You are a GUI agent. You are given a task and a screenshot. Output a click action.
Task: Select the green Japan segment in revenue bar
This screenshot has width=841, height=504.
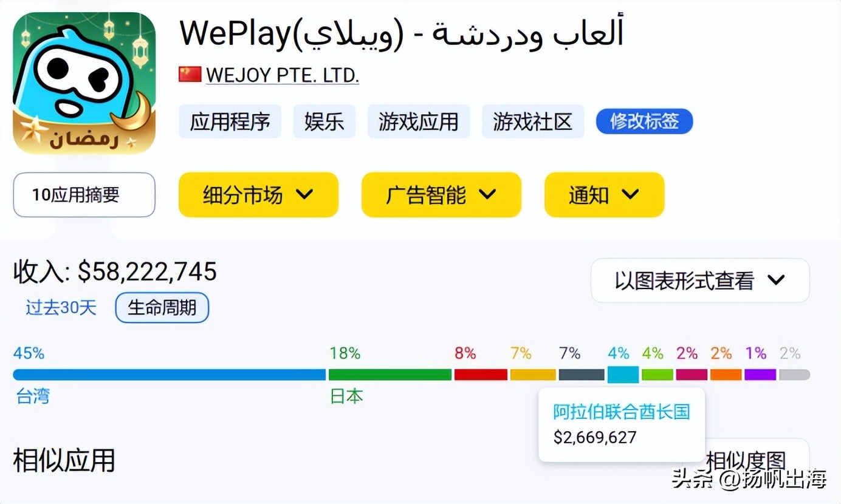tap(389, 375)
